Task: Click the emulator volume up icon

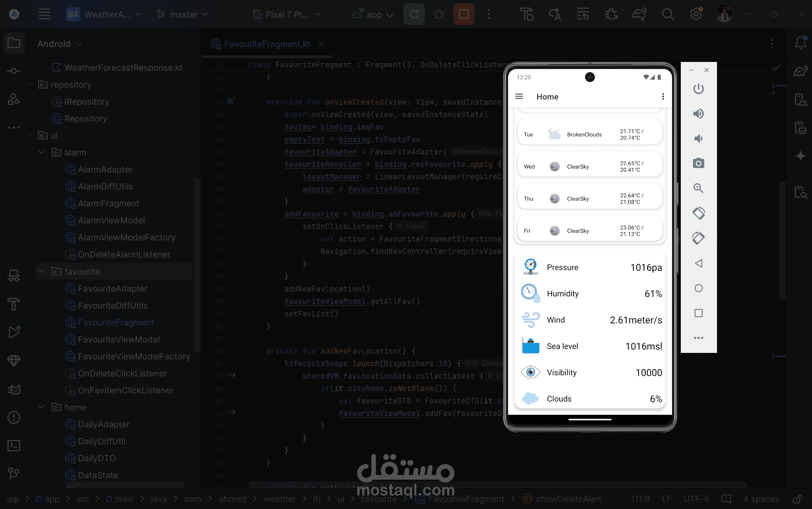Action: pyautogui.click(x=698, y=114)
